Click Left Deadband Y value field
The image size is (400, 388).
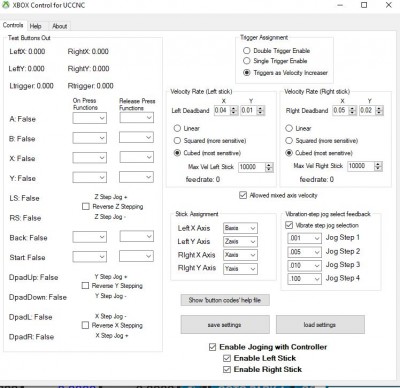click(x=249, y=110)
